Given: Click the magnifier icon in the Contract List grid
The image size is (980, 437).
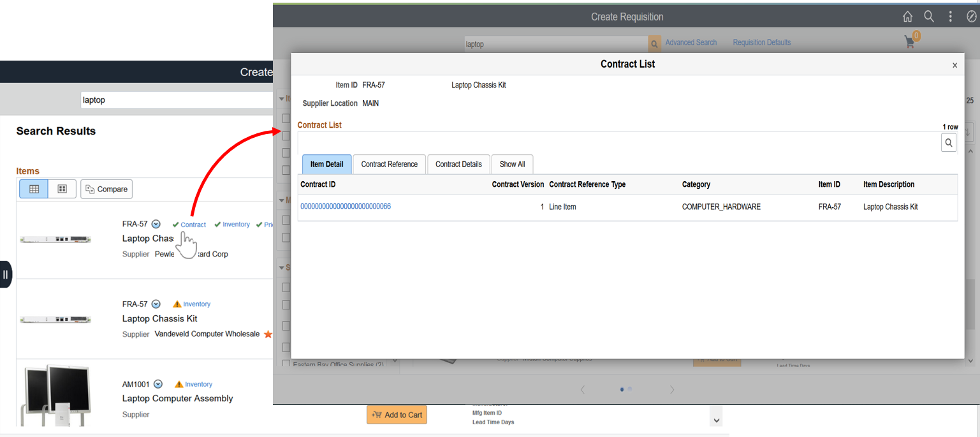Looking at the screenshot, I should (x=949, y=143).
